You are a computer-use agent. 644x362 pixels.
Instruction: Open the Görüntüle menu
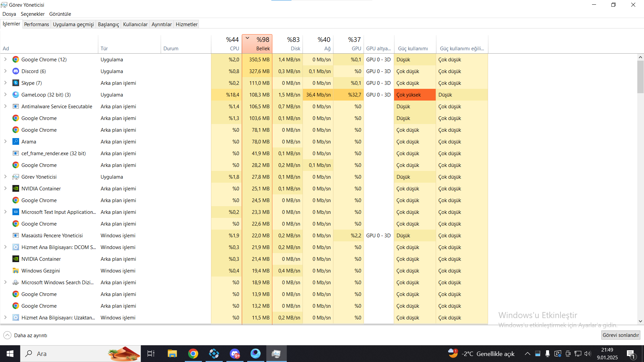(x=60, y=14)
